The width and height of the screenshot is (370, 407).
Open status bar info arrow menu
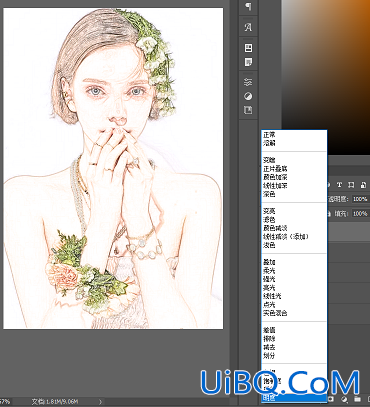click(x=100, y=402)
